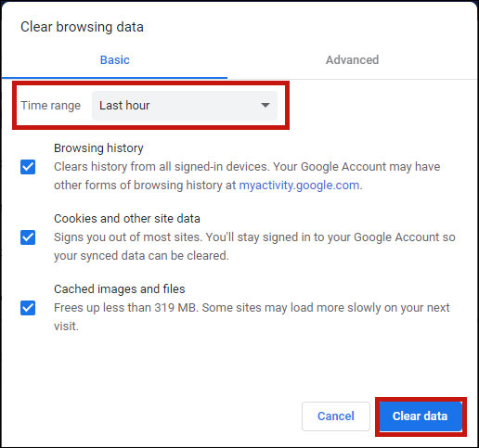This screenshot has height=448, width=479.
Task: Click the Clear data button
Action: pos(421,416)
